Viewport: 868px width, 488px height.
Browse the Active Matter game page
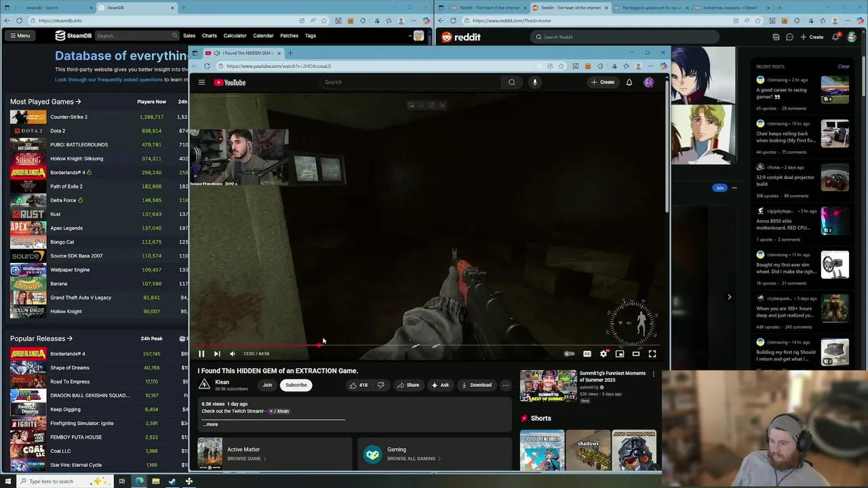tap(275, 453)
